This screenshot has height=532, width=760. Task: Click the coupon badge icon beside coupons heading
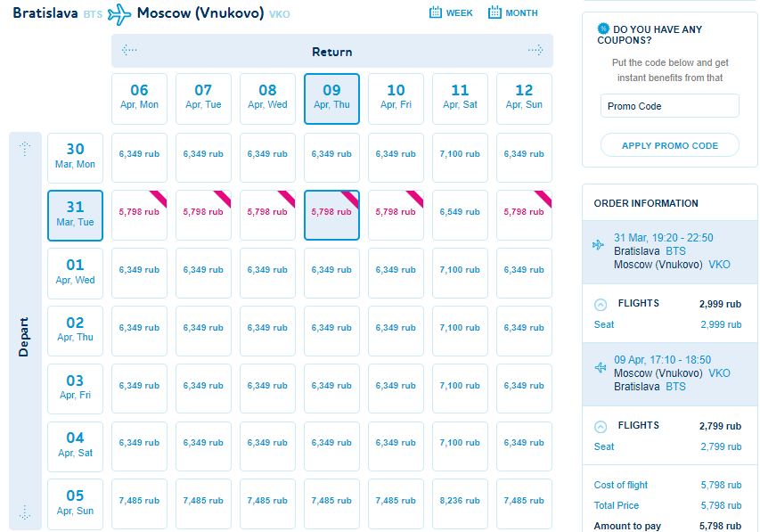[x=603, y=29]
